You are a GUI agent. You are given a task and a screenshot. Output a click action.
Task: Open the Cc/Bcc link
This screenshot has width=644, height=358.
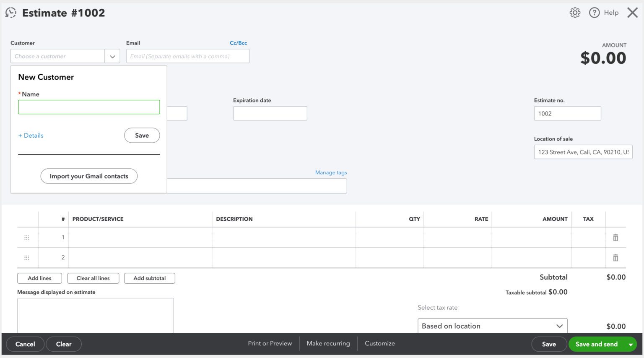pyautogui.click(x=238, y=42)
